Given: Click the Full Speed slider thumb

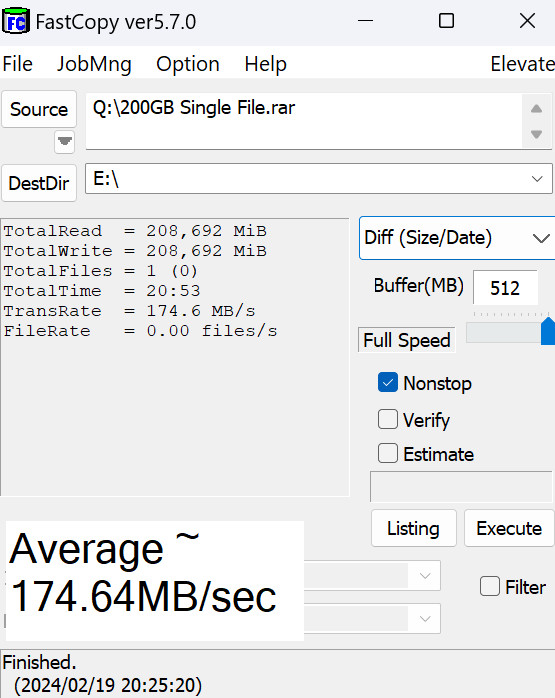Looking at the screenshot, I should (x=548, y=331).
